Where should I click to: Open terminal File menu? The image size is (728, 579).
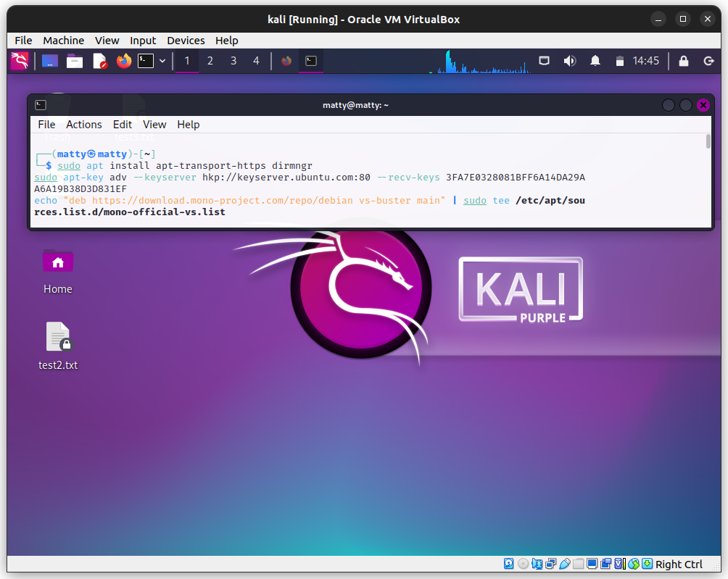pyautogui.click(x=46, y=125)
